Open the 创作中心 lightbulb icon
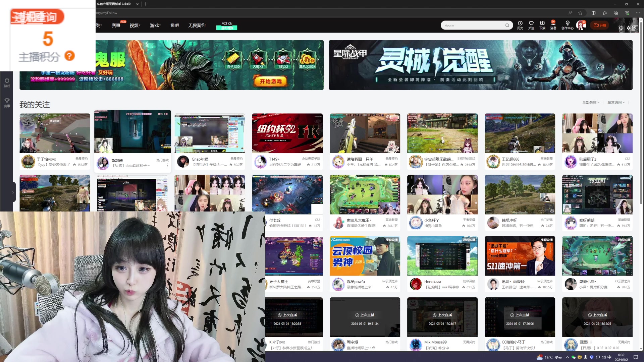 click(567, 25)
